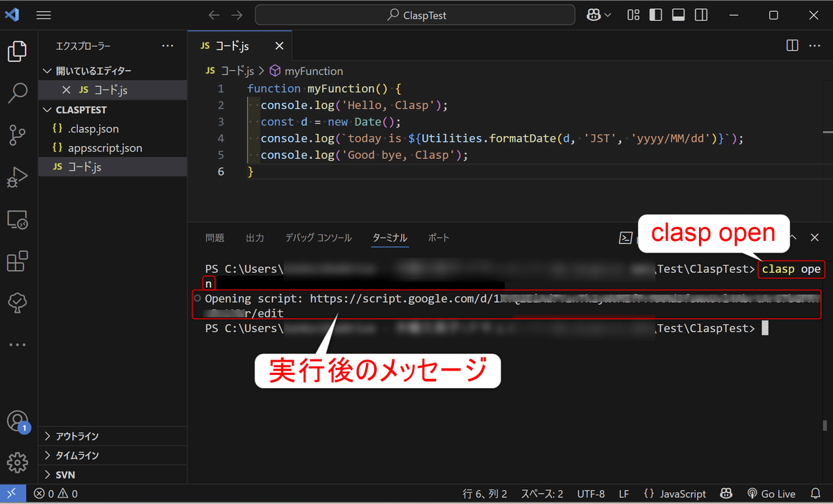
Task: Start Go Live server from status bar
Action: [772, 494]
